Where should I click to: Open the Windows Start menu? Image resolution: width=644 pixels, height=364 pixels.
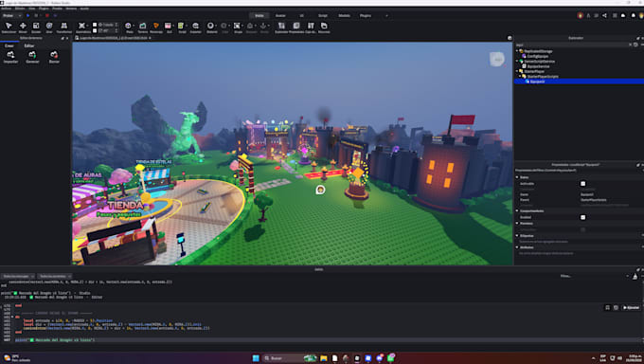tap(256, 357)
